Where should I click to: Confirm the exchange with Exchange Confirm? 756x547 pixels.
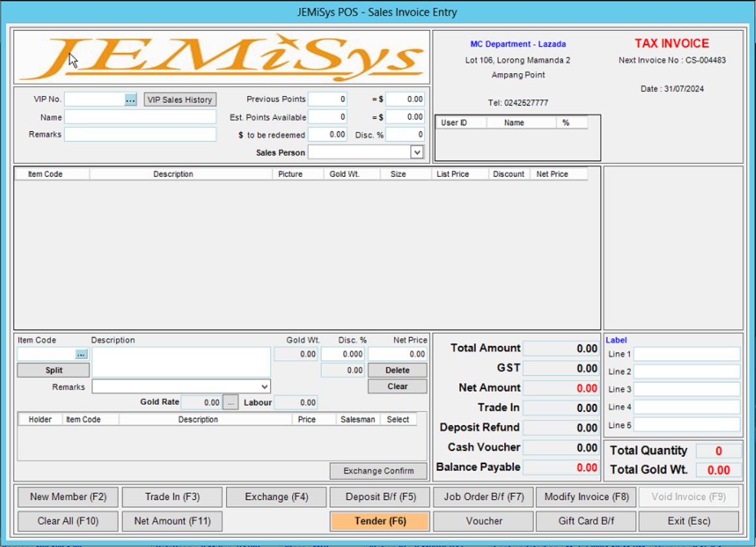pos(378,471)
